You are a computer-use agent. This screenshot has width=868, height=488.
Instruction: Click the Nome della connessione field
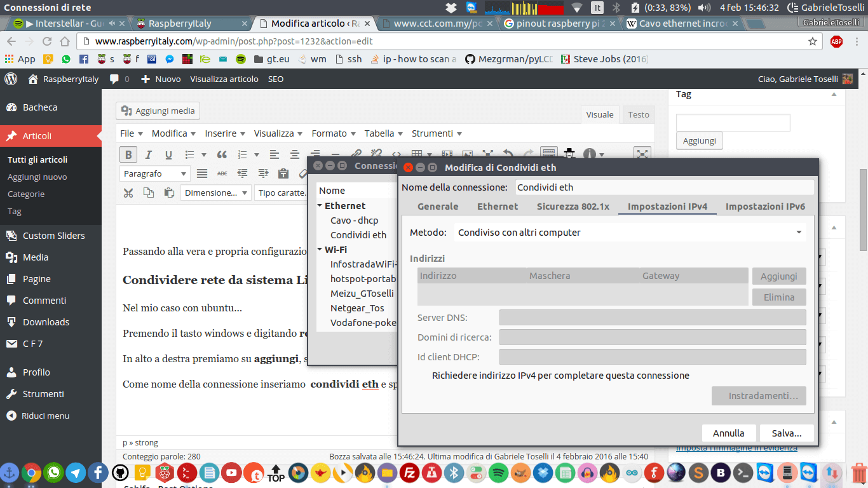click(664, 187)
